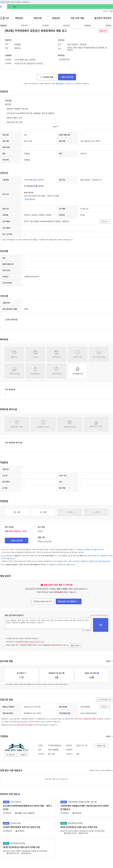Select the 건물 내부 경사로 facility icon
The height and width of the screenshot is (868, 113).
point(96,424)
